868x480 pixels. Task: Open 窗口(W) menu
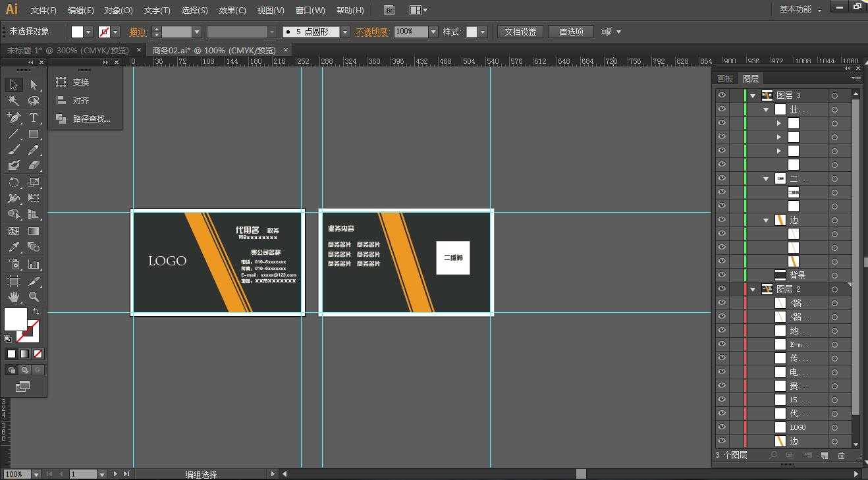(310, 11)
